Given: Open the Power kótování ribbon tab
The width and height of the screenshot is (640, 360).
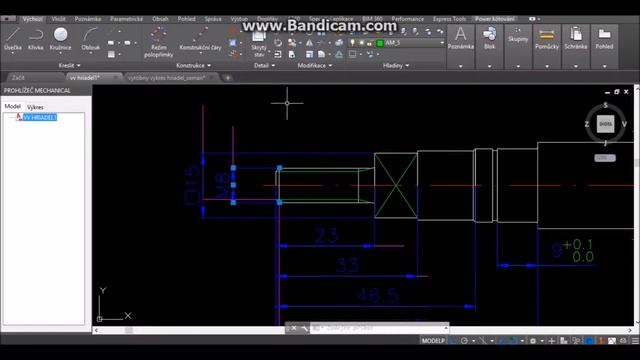Looking at the screenshot, I should point(494,19).
